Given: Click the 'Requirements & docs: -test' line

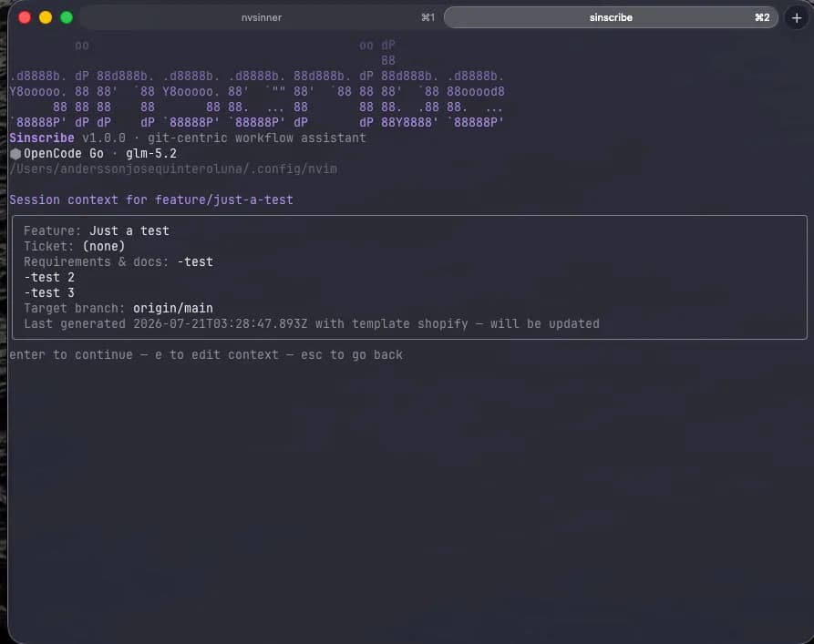Looking at the screenshot, I should [x=118, y=261].
